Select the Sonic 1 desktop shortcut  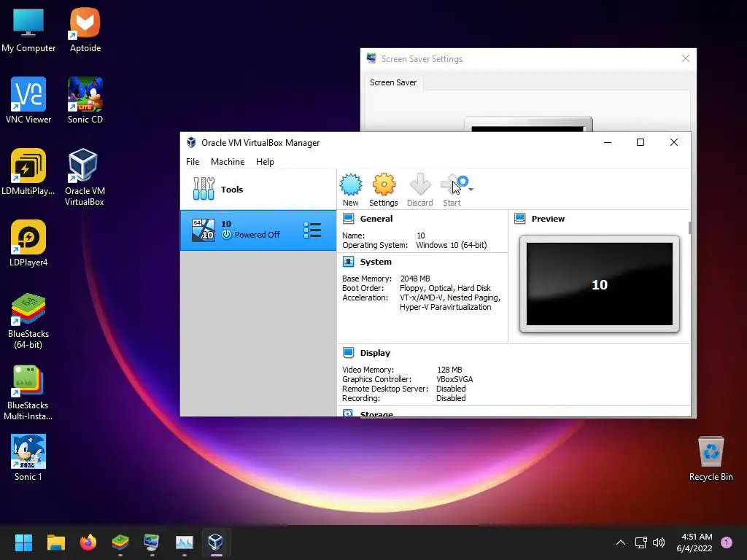click(28, 458)
